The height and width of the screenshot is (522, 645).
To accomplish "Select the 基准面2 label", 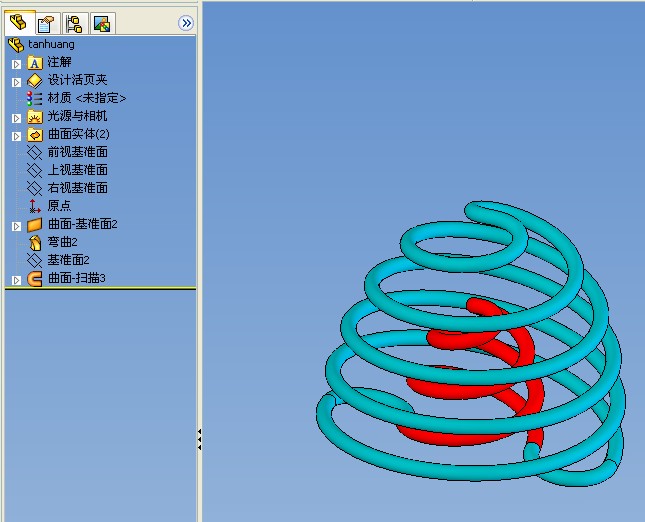I will coord(68,260).
